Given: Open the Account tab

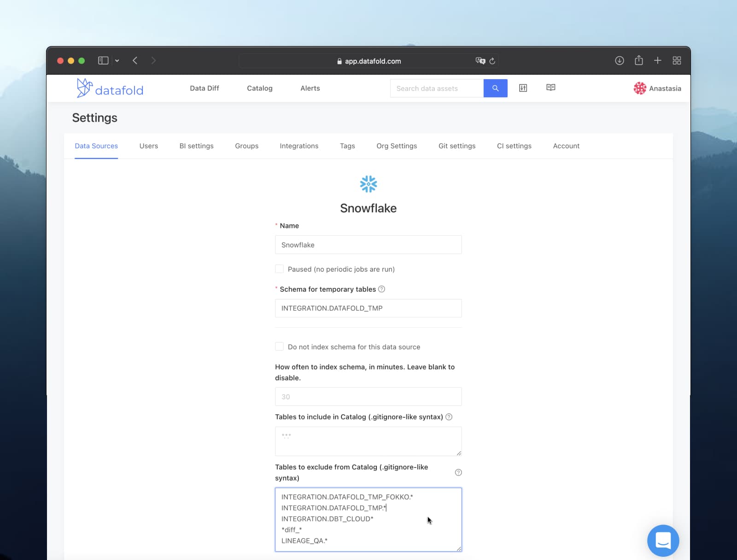Looking at the screenshot, I should click(566, 146).
